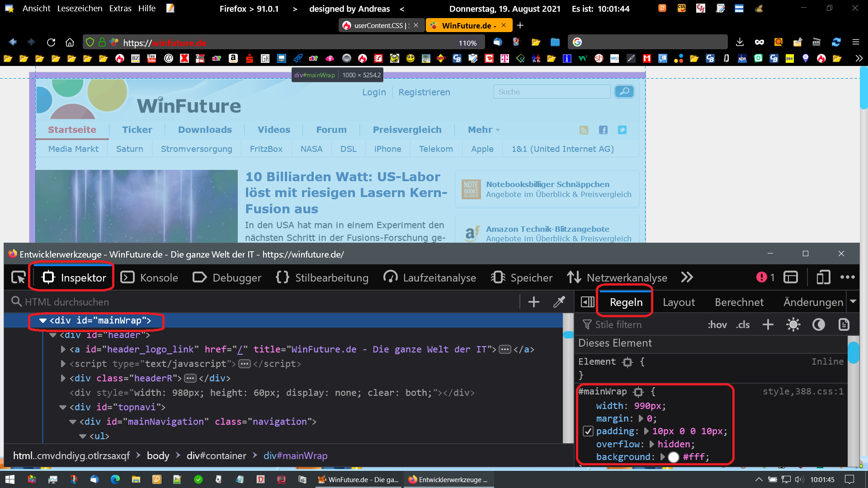Uncheck the padding property checkbox

(588, 431)
